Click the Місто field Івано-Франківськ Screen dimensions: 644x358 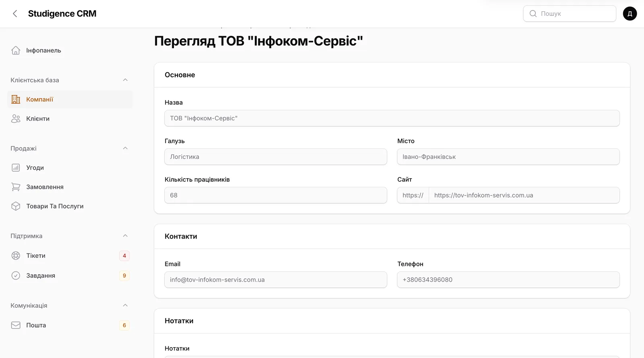pyautogui.click(x=508, y=157)
